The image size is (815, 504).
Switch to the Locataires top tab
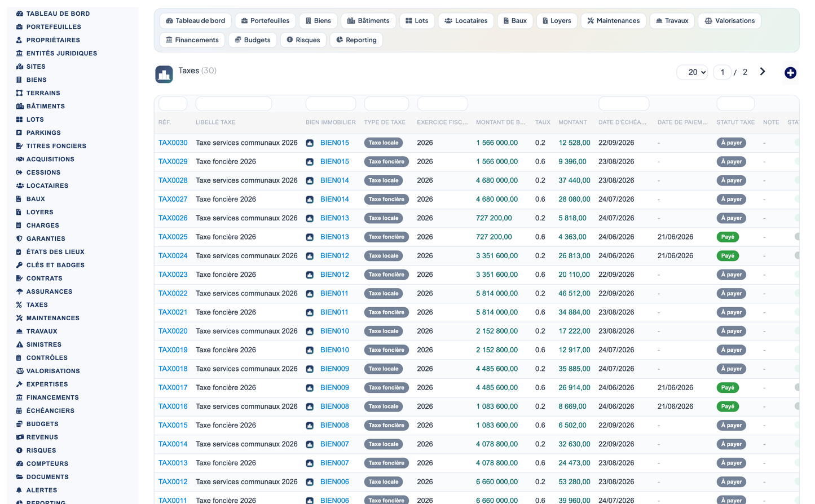[466, 21]
